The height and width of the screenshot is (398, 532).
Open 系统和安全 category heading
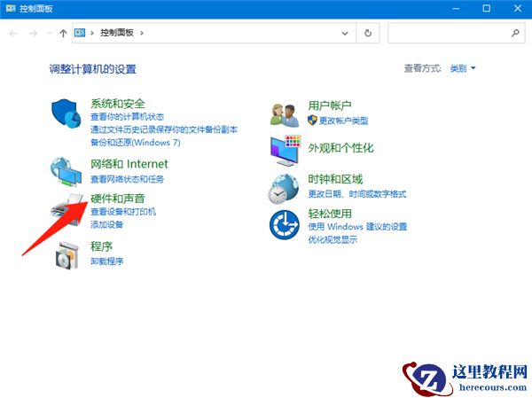118,104
